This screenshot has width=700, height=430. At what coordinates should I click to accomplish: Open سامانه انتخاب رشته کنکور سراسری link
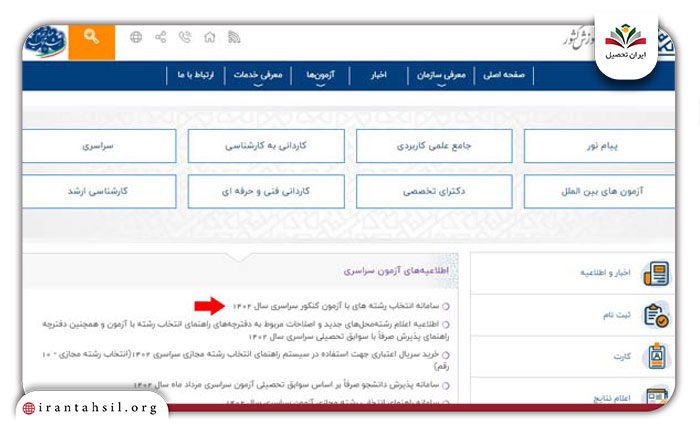pyautogui.click(x=335, y=306)
